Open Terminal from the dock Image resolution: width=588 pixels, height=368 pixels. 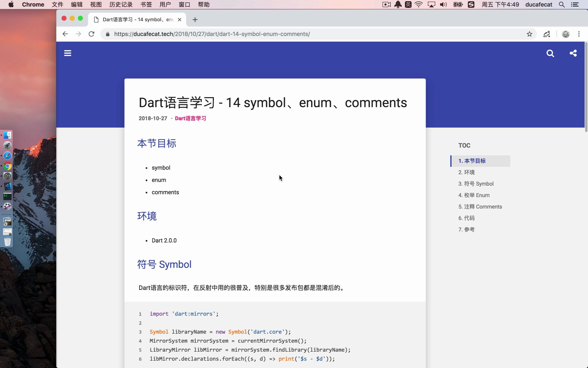coord(8,196)
